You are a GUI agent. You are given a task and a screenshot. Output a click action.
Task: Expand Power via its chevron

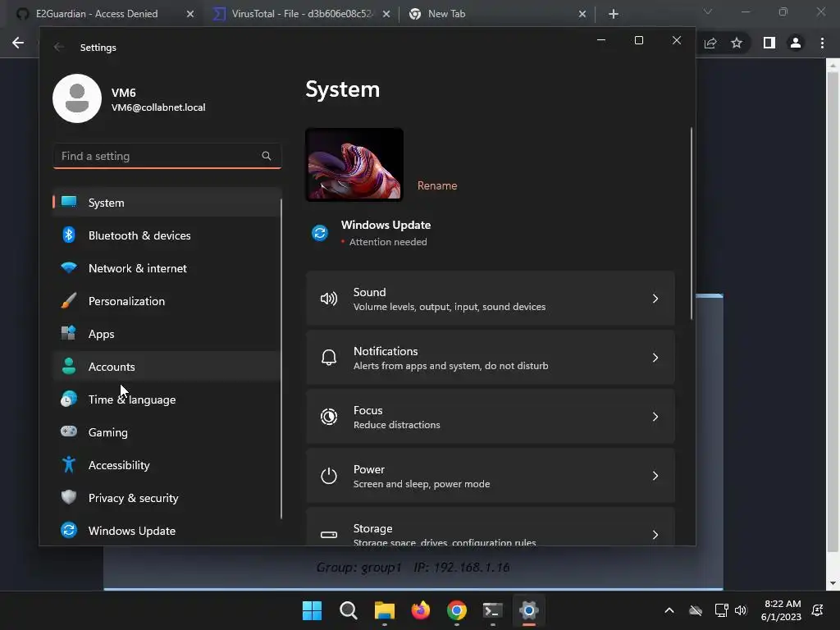pos(655,476)
